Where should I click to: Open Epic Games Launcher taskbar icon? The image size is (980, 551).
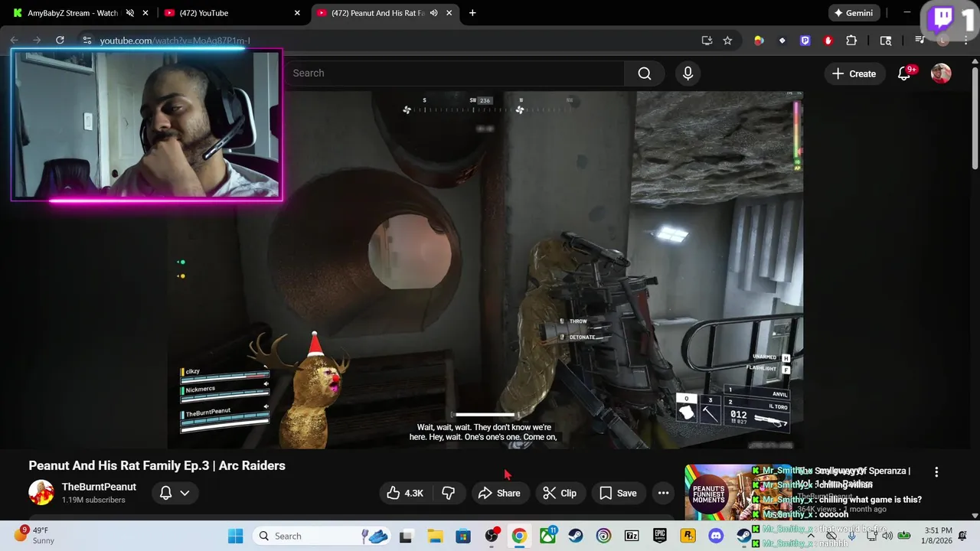click(660, 536)
